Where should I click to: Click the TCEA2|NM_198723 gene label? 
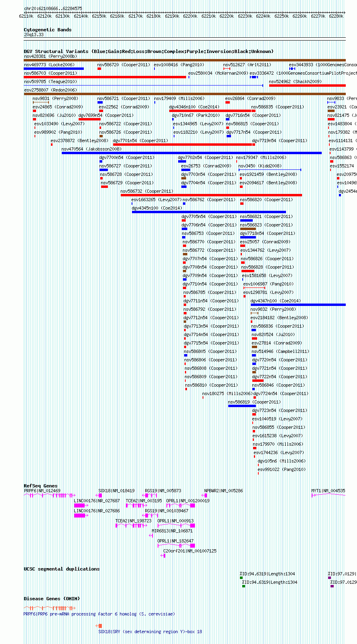(x=134, y=521)
